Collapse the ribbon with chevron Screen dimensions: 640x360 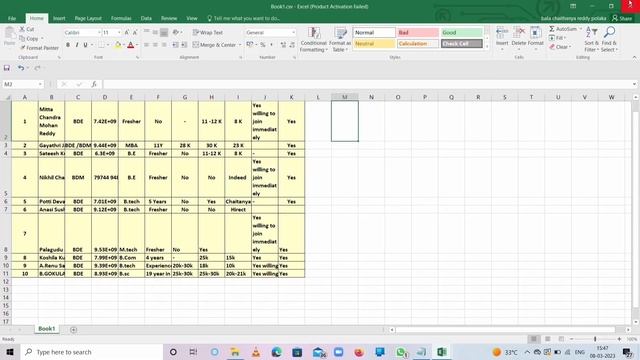[634, 58]
